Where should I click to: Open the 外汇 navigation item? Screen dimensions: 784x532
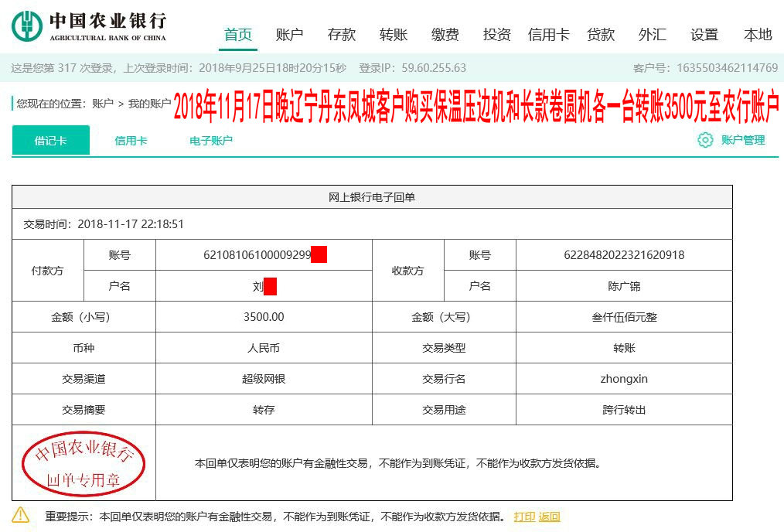click(x=652, y=34)
